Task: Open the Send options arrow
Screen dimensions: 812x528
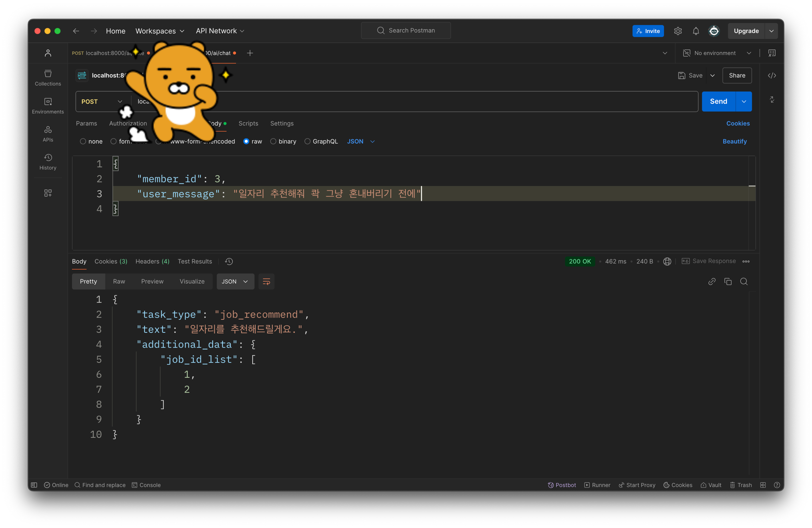Action: tap(744, 101)
